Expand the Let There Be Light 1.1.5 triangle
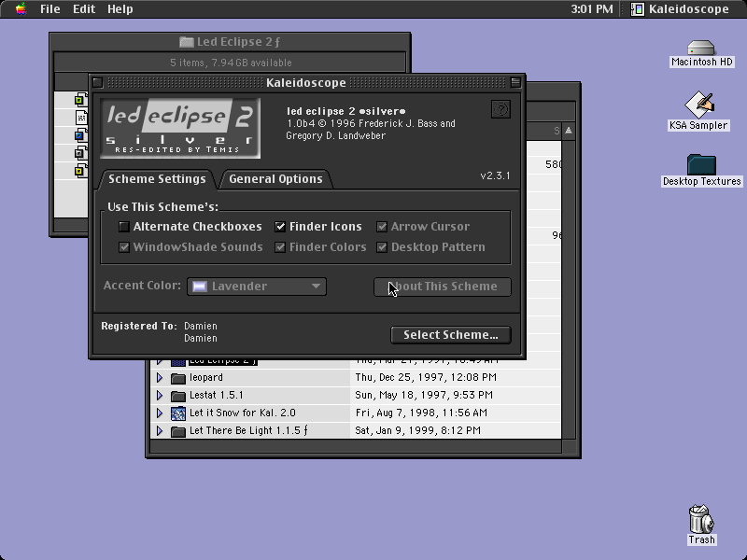Viewport: 747px width, 560px height. (x=160, y=431)
